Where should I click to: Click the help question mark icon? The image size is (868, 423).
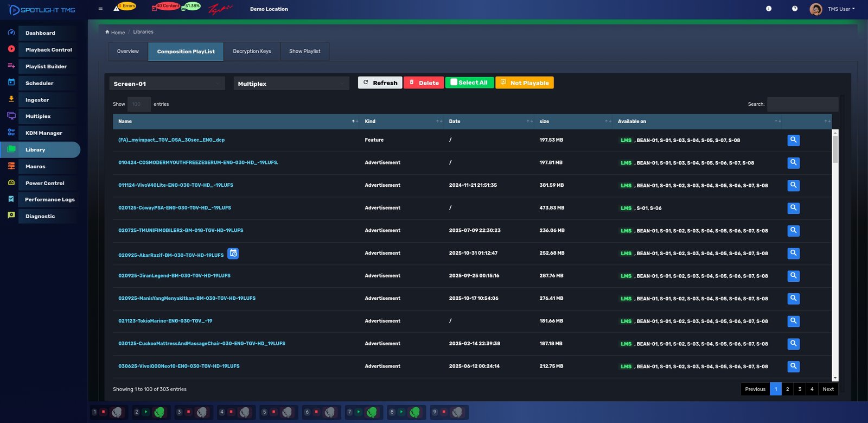[x=794, y=9]
